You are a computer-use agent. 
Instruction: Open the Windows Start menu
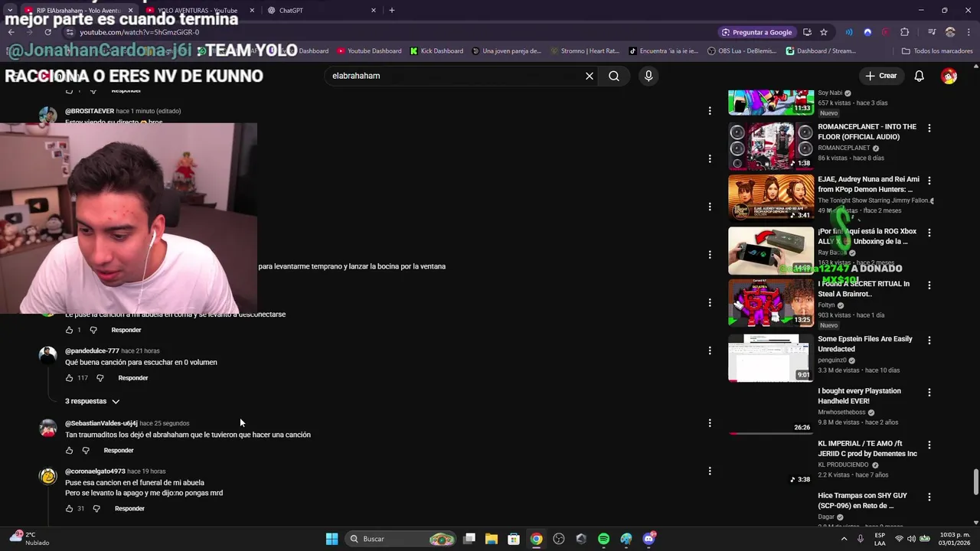(332, 539)
